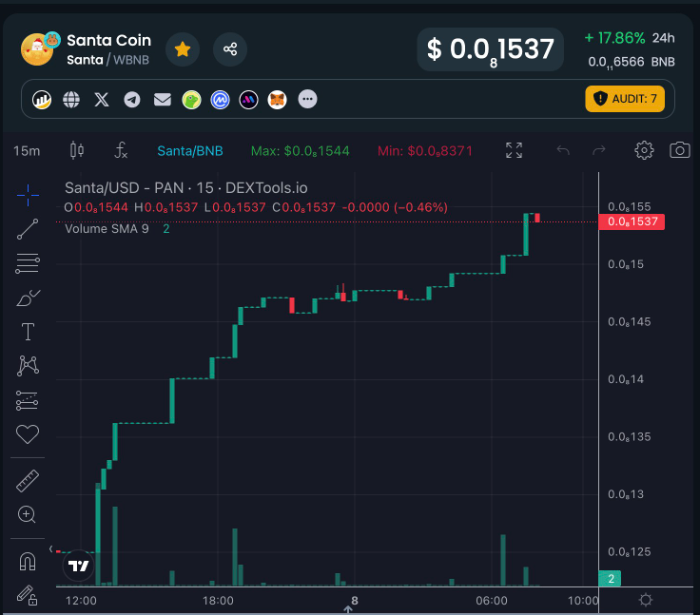The width and height of the screenshot is (700, 615).
Task: Click the Santa / WBNB pair label
Action: (x=107, y=60)
